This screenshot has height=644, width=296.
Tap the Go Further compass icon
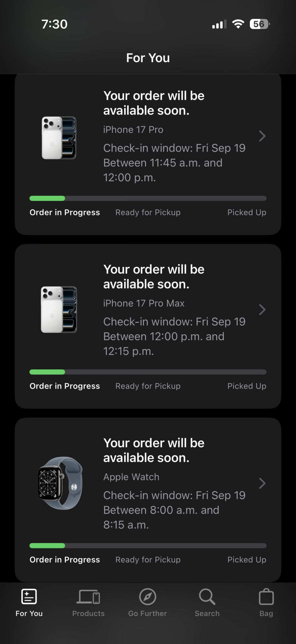tap(148, 597)
